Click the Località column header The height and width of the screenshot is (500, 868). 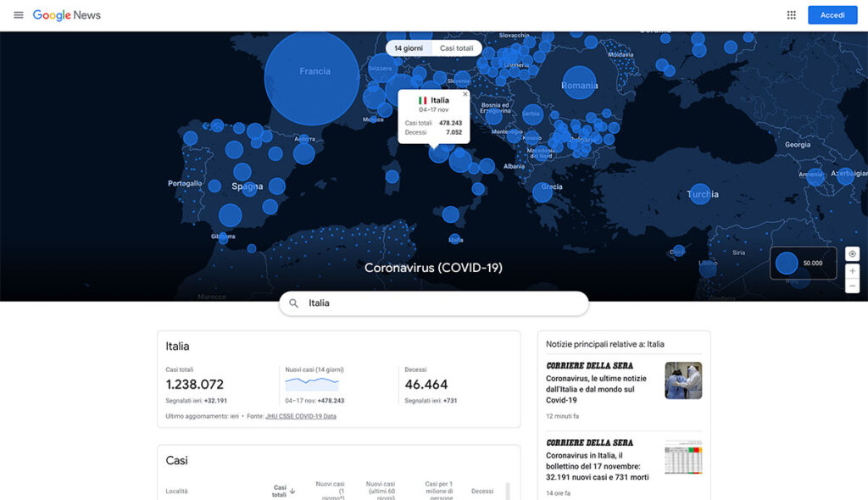coord(176,492)
